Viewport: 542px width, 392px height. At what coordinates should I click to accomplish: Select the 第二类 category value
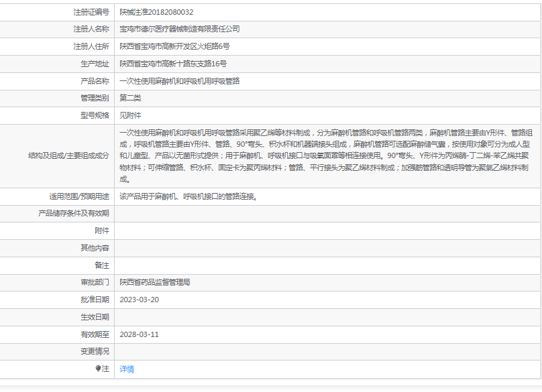point(130,98)
